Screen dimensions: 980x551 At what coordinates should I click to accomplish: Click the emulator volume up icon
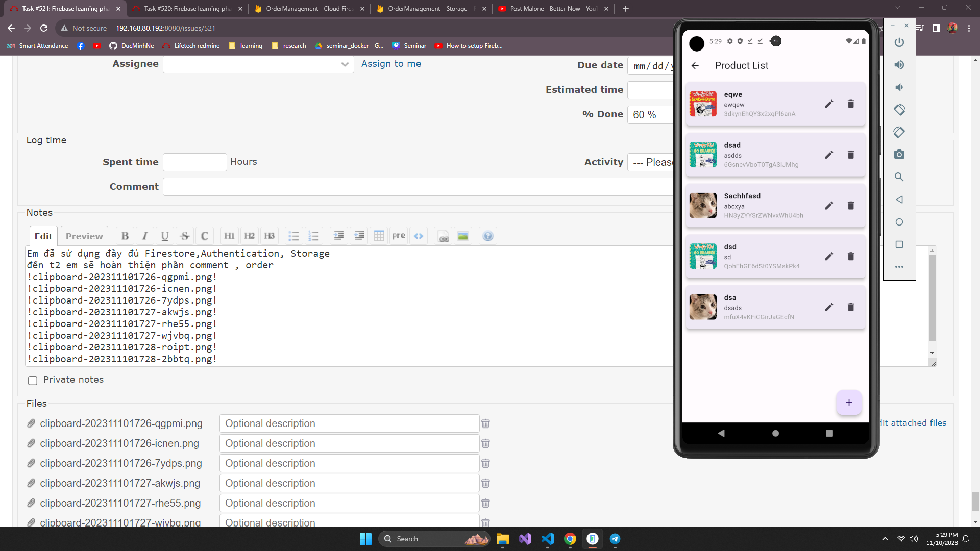pyautogui.click(x=899, y=65)
